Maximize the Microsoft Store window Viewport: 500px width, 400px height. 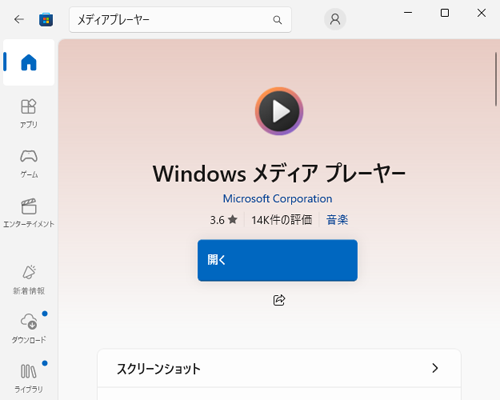445,13
